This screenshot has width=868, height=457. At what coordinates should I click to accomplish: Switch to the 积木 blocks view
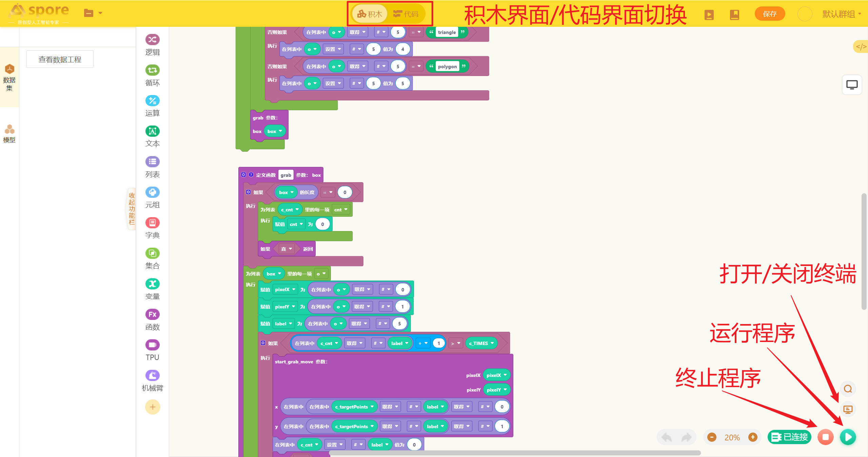point(370,14)
